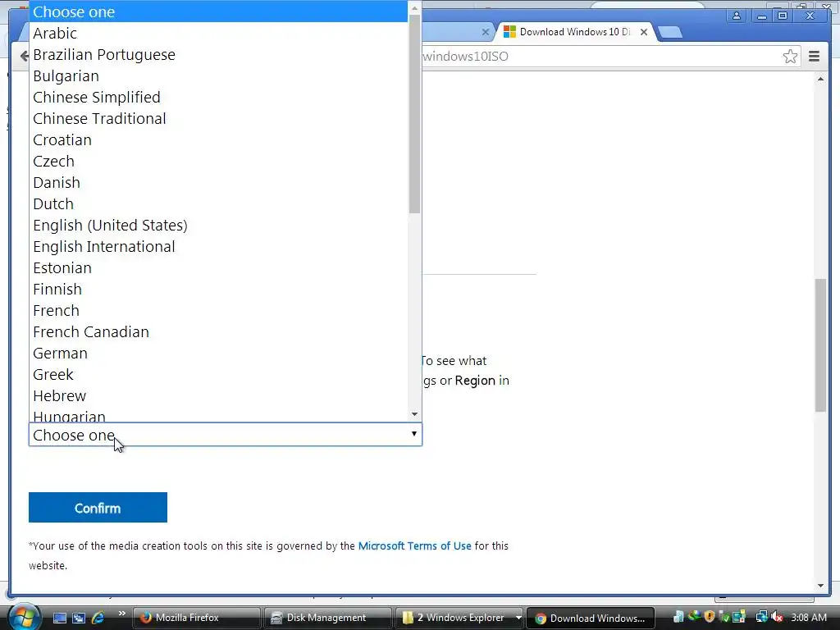Select Arabic from the language list
Screen dimensions: 840x630
click(x=218, y=33)
